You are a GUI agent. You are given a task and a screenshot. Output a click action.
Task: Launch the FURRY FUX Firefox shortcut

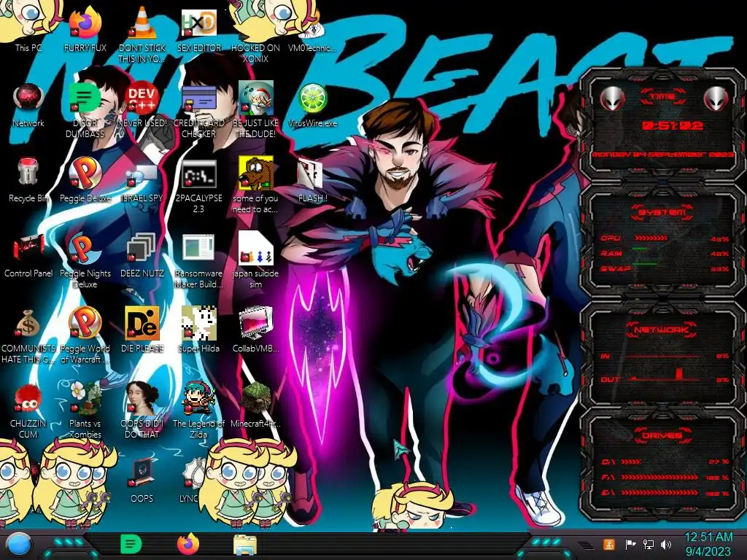(x=85, y=28)
